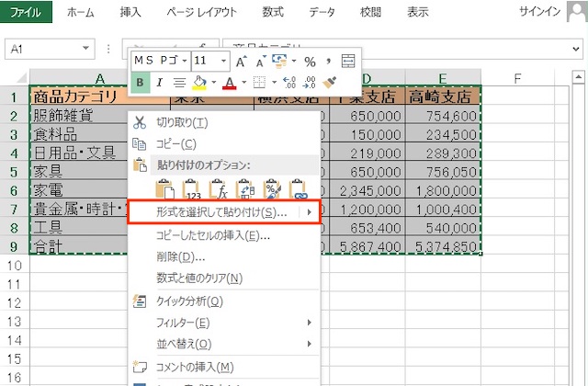
Task: Switch to 表示 ribbon tab
Action: pos(418,12)
